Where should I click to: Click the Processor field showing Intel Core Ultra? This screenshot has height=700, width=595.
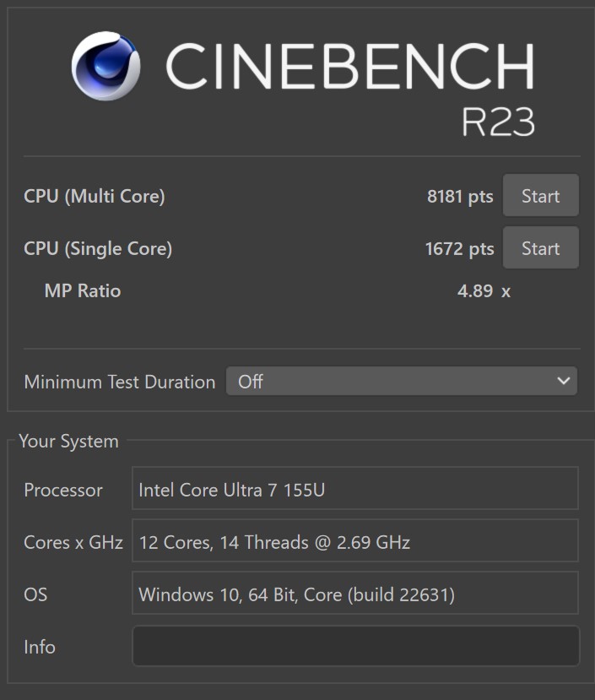[x=355, y=488]
